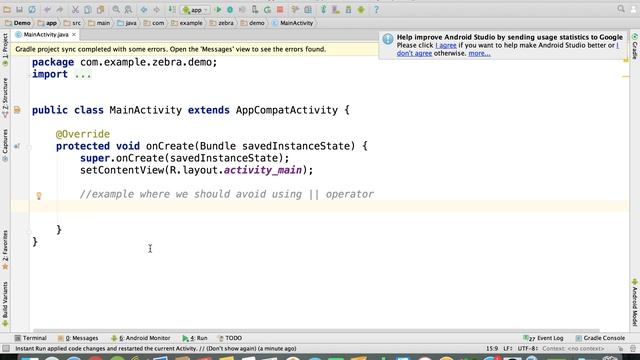Select the Demo breadcrumb folder
The height and width of the screenshot is (360, 640).
click(x=18, y=23)
